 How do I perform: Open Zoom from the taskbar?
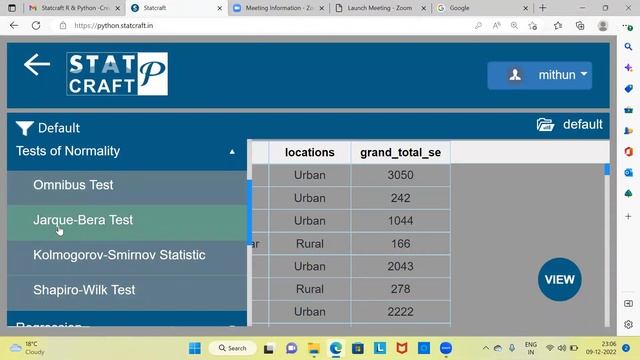click(x=446, y=348)
